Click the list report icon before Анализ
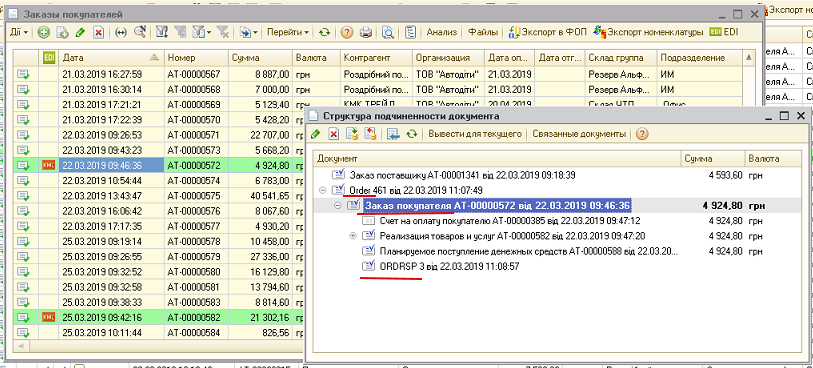This screenshot has height=368, width=813. pos(410,32)
